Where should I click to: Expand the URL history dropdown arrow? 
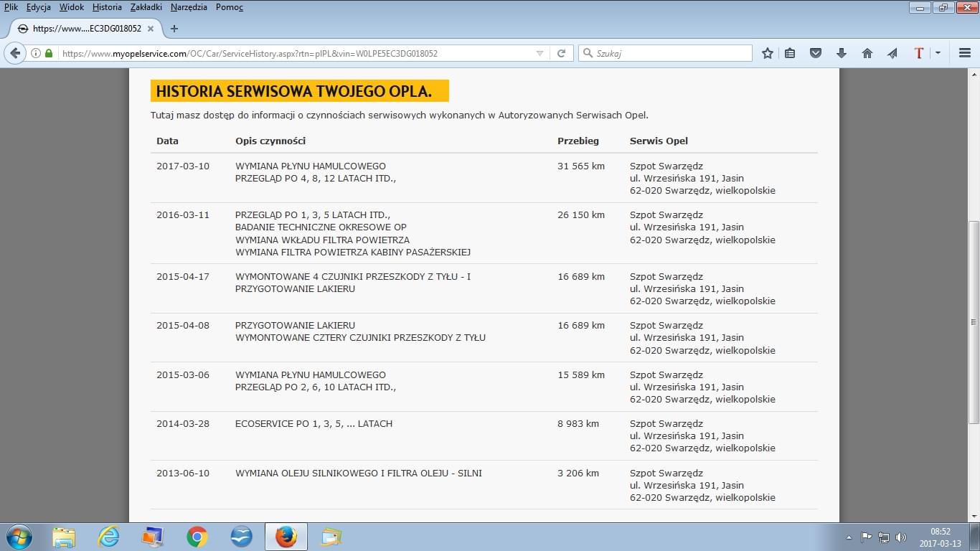540,53
